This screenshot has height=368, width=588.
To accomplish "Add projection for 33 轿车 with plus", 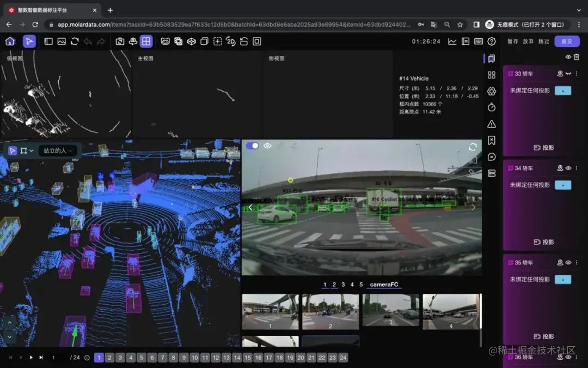I will (563, 91).
